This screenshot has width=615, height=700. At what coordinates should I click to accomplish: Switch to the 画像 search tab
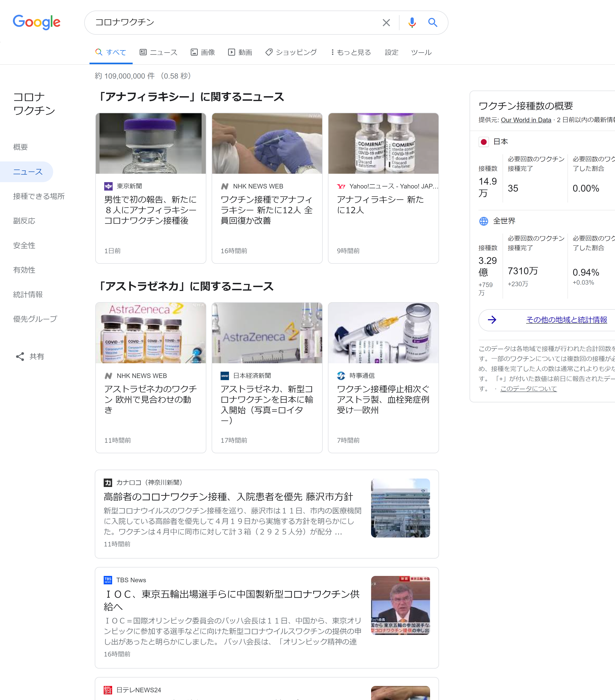(x=203, y=52)
